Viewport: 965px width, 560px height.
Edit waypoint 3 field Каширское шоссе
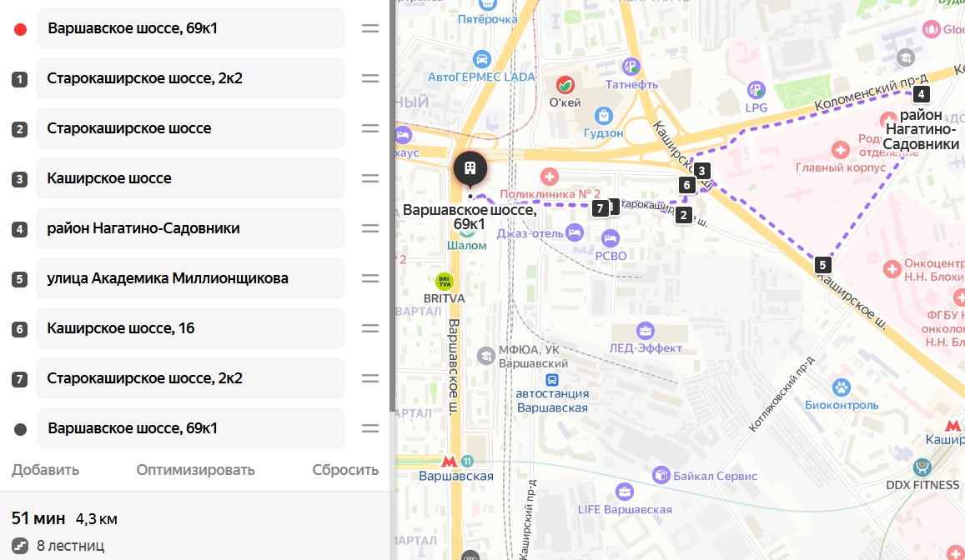191,178
